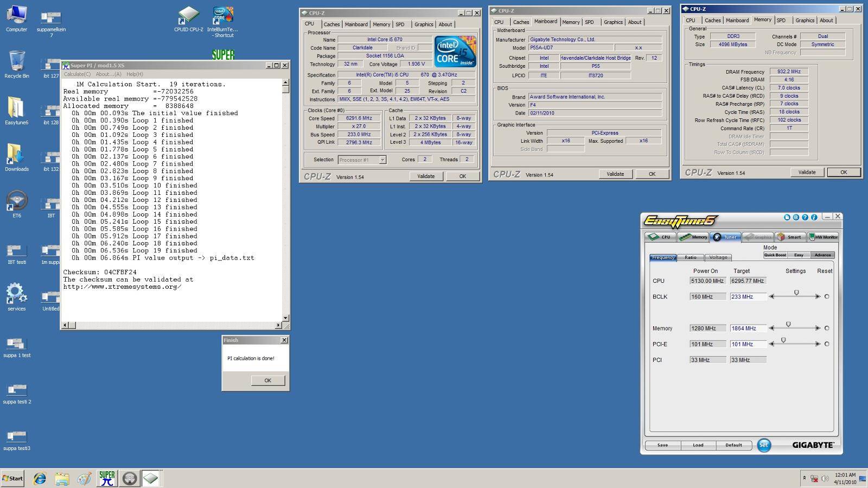Click the PCI-E frequency slider thumb
This screenshot has height=488, width=868.
pyautogui.click(x=783, y=340)
